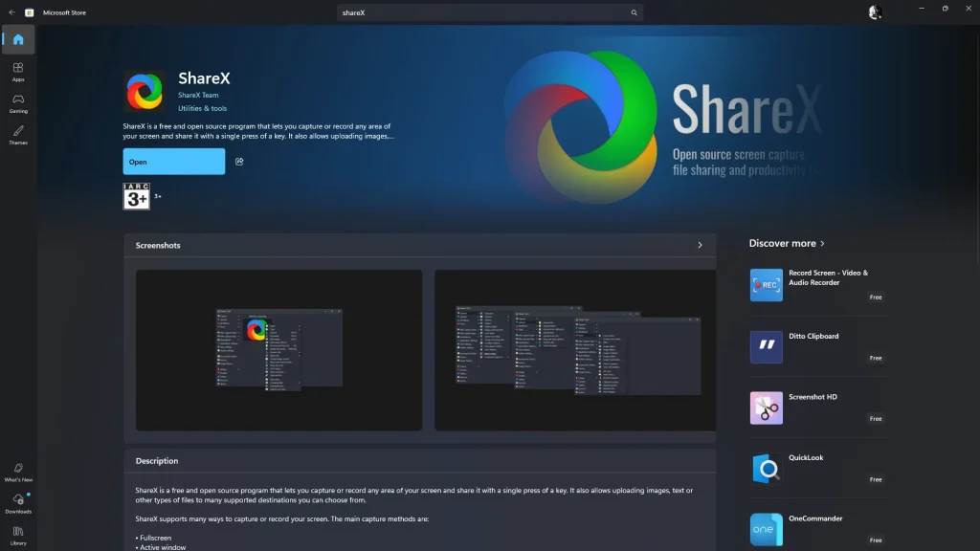Open the Gaming sidebar section

pos(18,103)
